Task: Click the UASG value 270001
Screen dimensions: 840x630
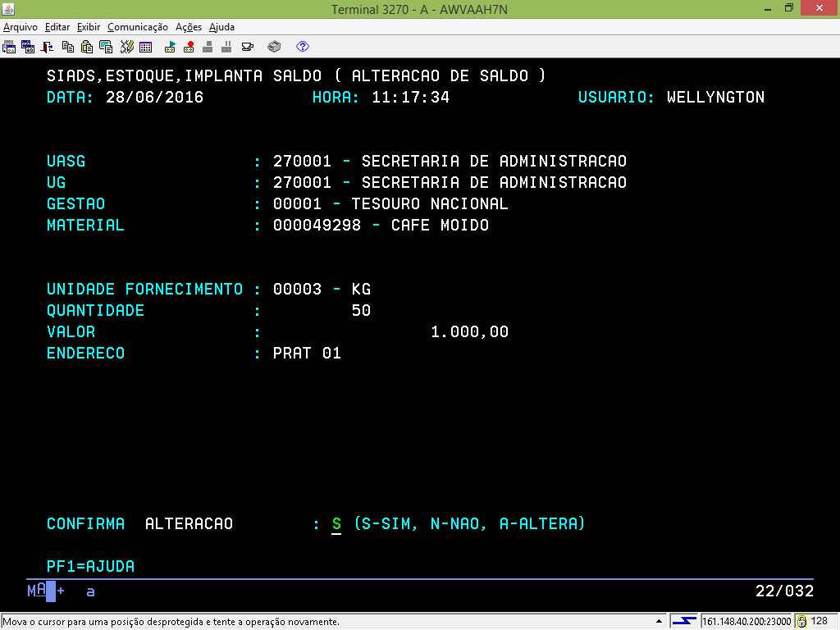Action: [302, 162]
